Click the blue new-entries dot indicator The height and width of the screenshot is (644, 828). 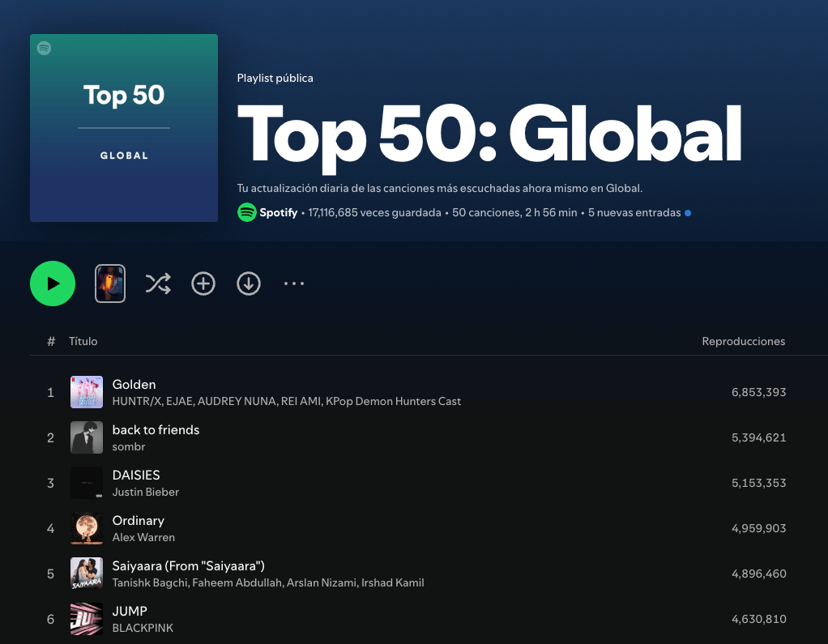(x=688, y=212)
